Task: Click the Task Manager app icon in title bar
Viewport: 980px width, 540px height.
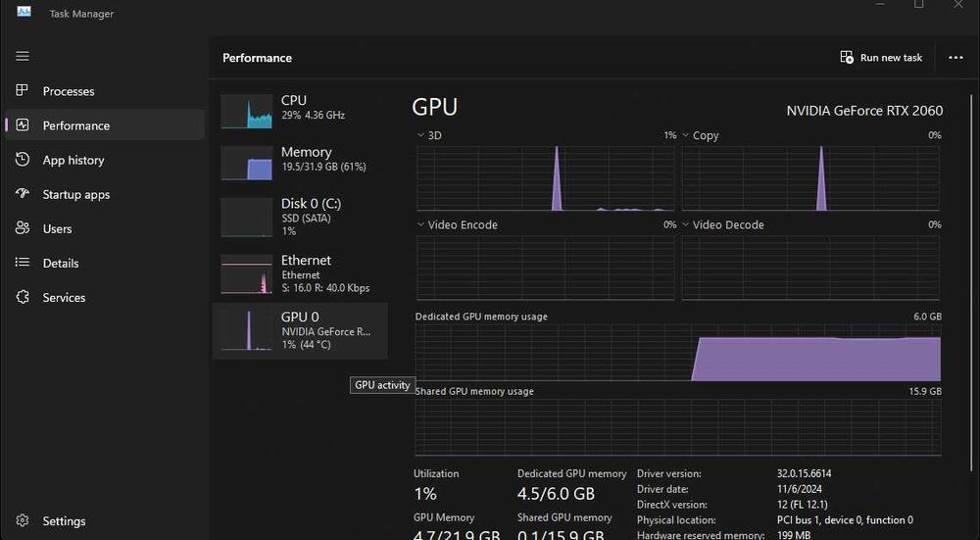Action: (x=24, y=13)
